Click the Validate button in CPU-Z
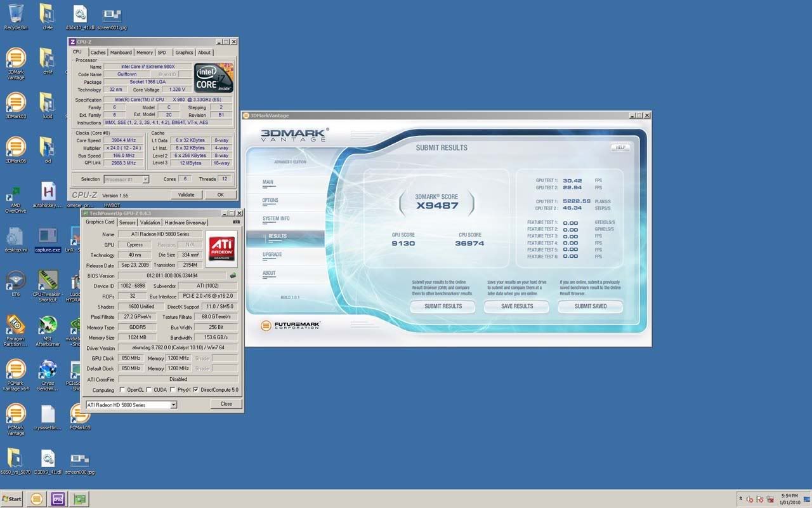 [186, 195]
